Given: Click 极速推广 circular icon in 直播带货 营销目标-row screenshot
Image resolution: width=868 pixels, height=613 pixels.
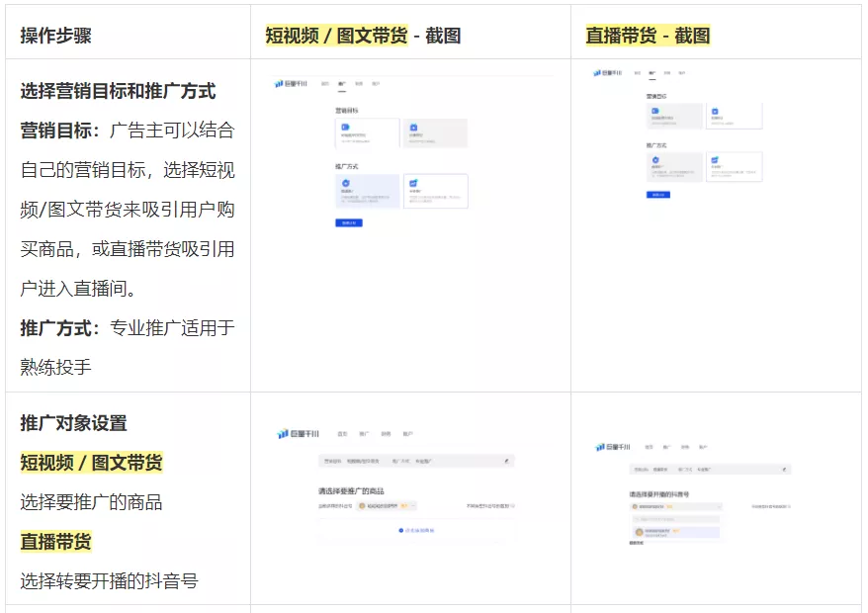Looking at the screenshot, I should tap(655, 159).
